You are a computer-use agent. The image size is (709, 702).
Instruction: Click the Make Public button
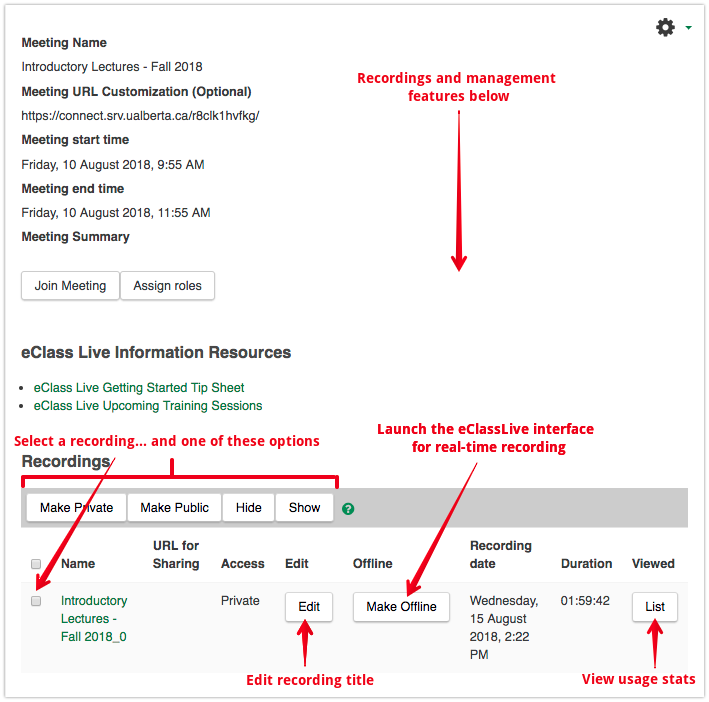click(174, 507)
